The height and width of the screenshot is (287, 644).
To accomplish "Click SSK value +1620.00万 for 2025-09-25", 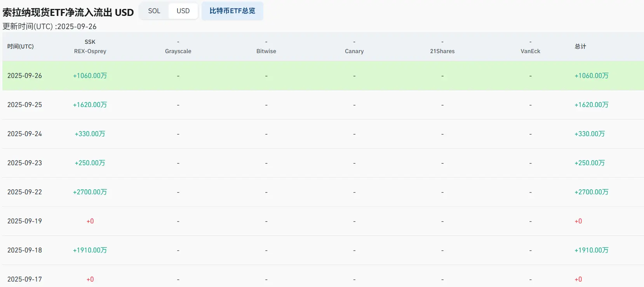I will 90,105.
